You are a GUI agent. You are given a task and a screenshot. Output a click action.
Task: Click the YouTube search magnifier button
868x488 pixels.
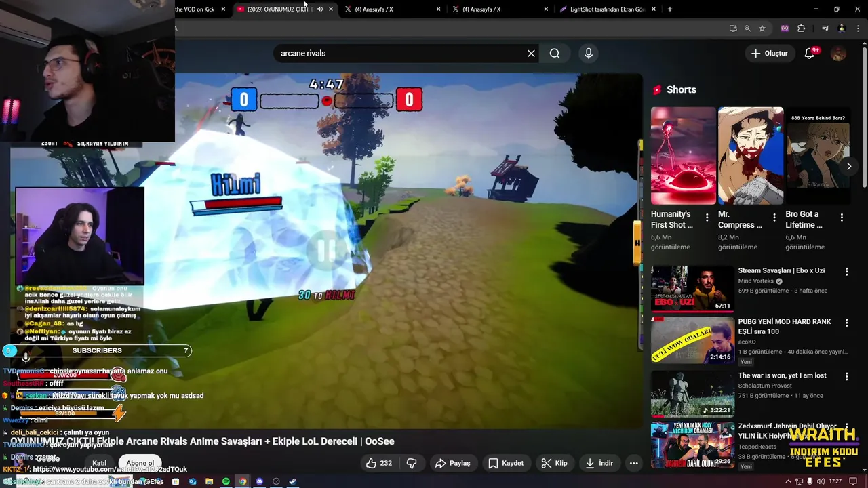555,54
